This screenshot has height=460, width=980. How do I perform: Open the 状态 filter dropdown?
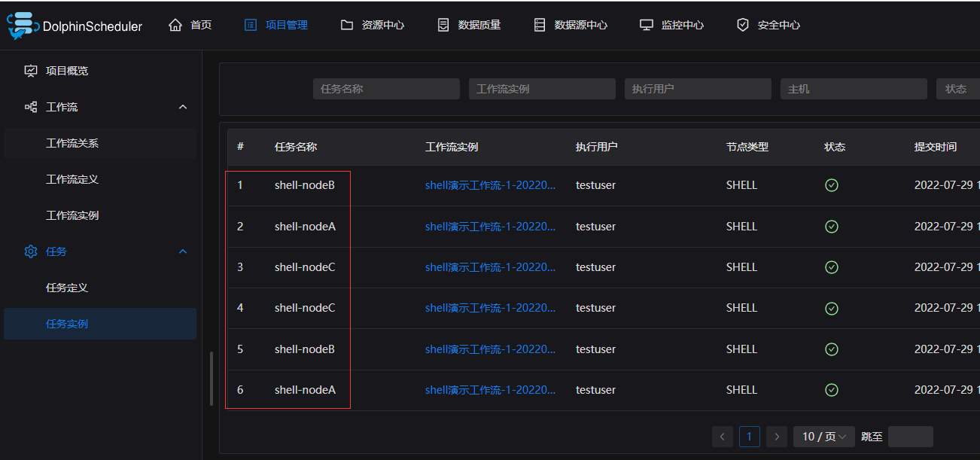(958, 89)
